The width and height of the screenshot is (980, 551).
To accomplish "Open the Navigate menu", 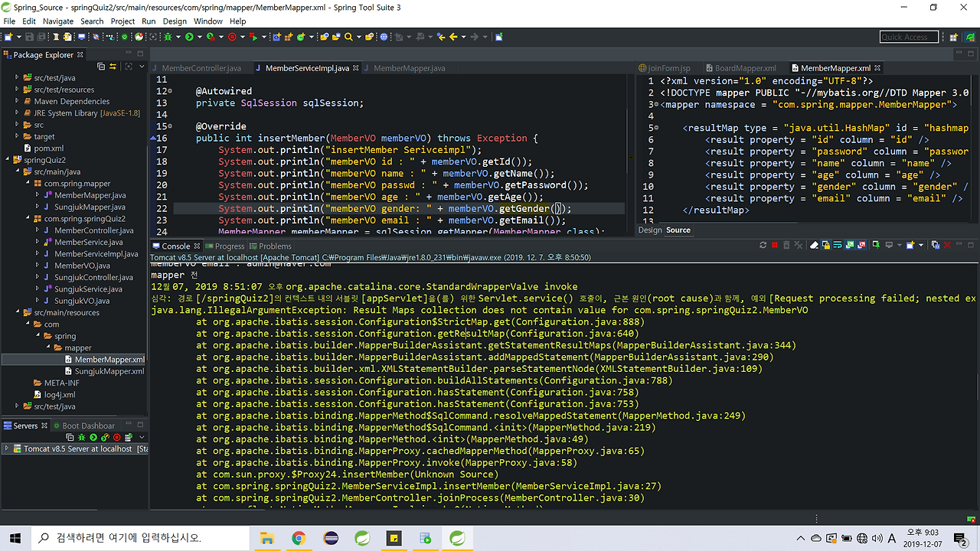I will (x=57, y=21).
